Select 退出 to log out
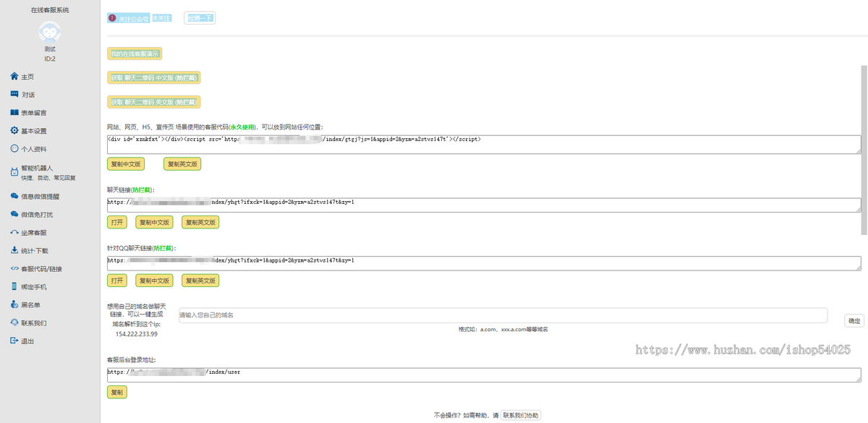 pos(27,341)
